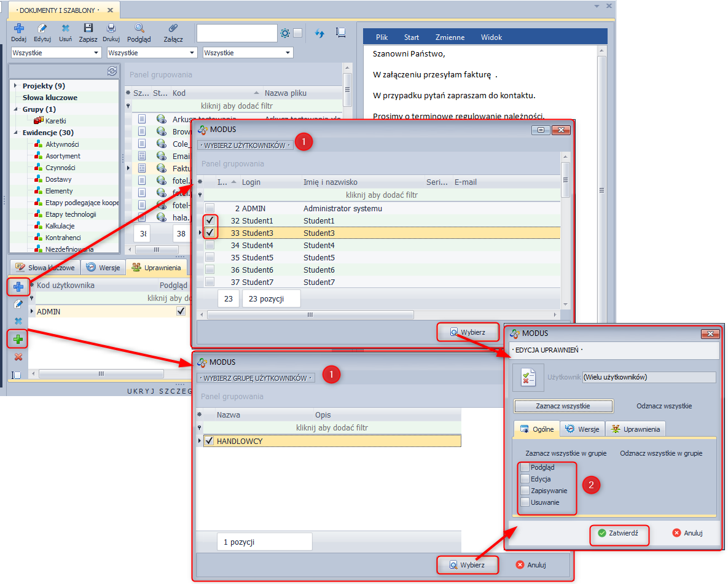This screenshot has height=584, width=728.
Task: Click the layout icon below permissions buttons
Action: tap(16, 375)
